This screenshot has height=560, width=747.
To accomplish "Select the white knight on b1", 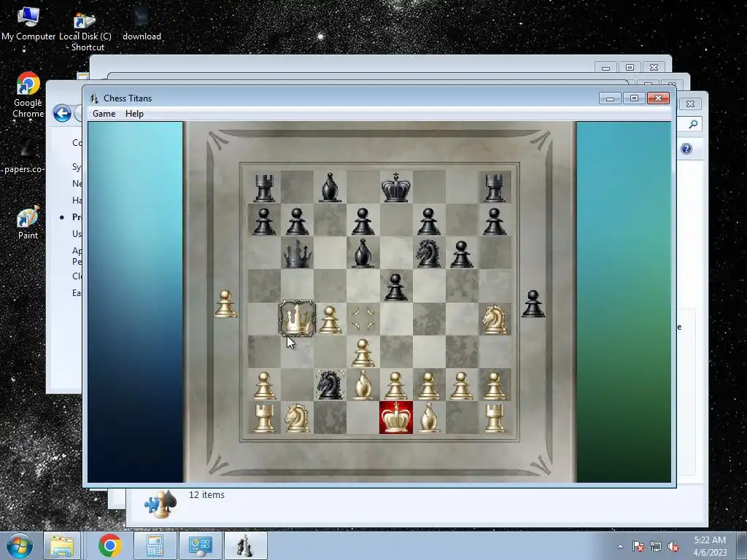I will [298, 418].
